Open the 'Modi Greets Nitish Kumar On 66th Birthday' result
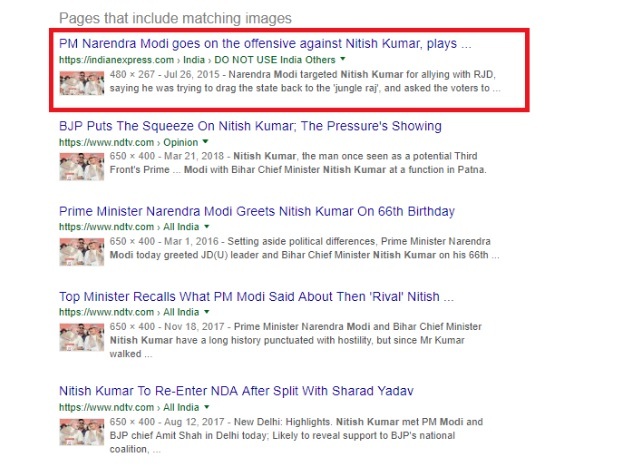 point(257,211)
